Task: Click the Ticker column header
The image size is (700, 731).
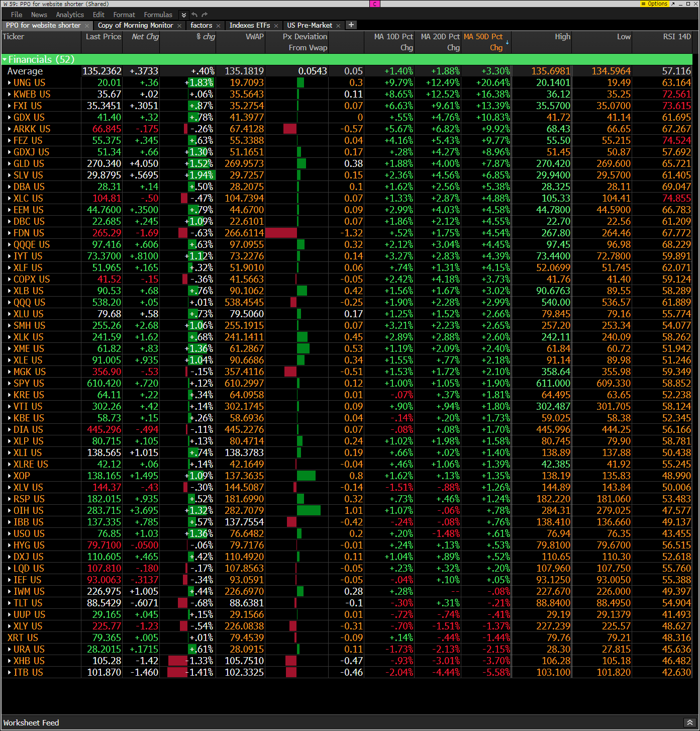Action: click(41, 42)
